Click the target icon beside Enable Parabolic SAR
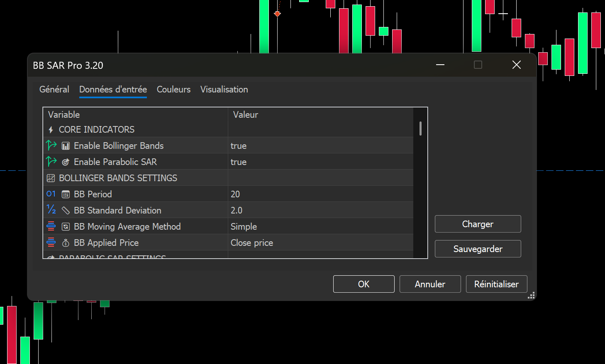 [x=66, y=162]
